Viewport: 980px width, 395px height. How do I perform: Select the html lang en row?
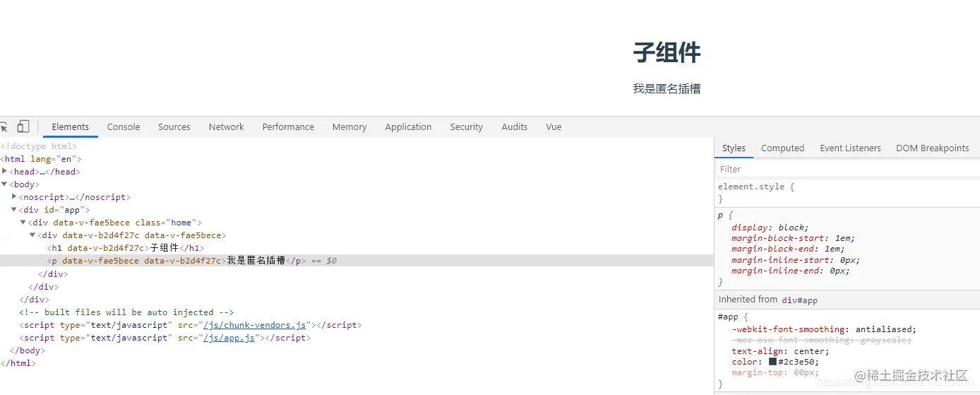[40, 159]
